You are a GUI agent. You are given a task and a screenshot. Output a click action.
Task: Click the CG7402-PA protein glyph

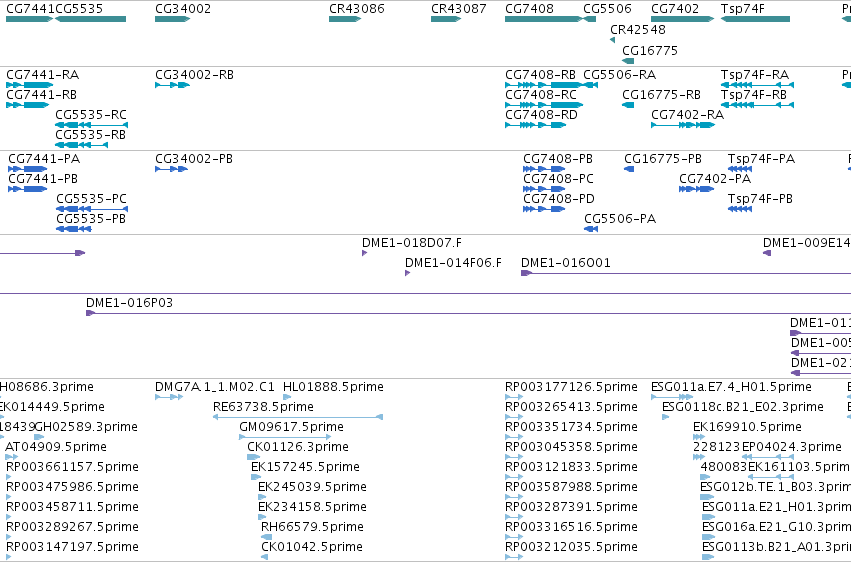pyautogui.click(x=696, y=189)
